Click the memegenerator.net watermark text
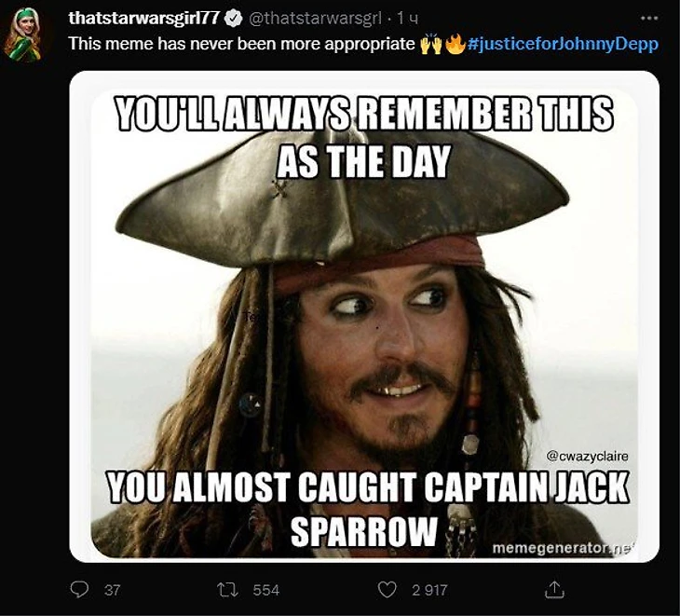The height and width of the screenshot is (616, 680). click(563, 548)
